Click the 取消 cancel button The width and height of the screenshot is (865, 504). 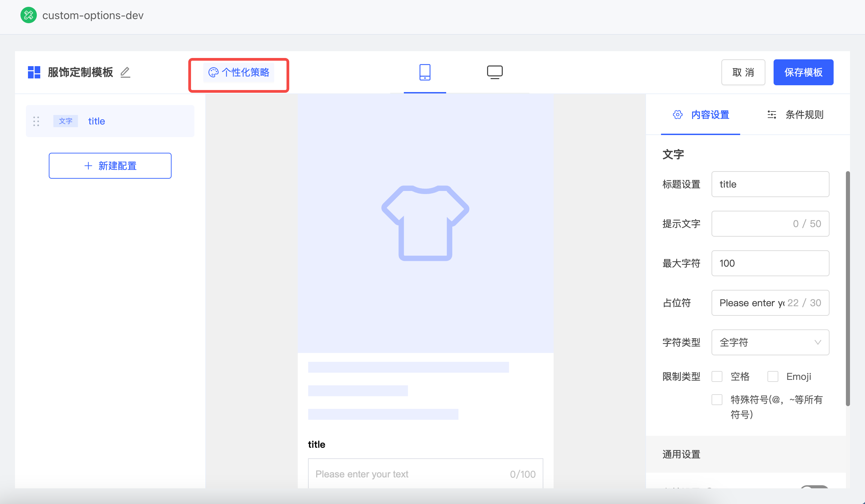tap(743, 72)
